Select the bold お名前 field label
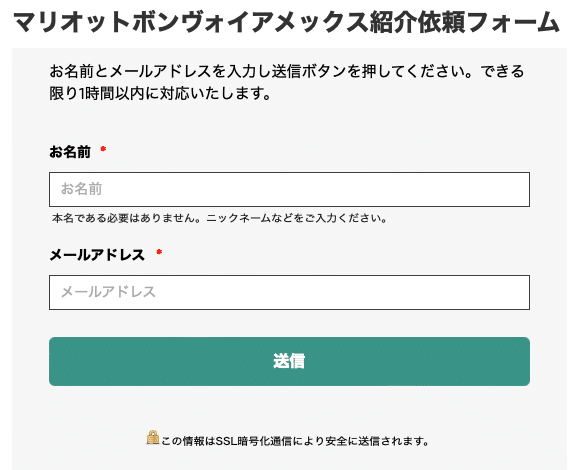This screenshot has height=470, width=578. [x=70, y=152]
